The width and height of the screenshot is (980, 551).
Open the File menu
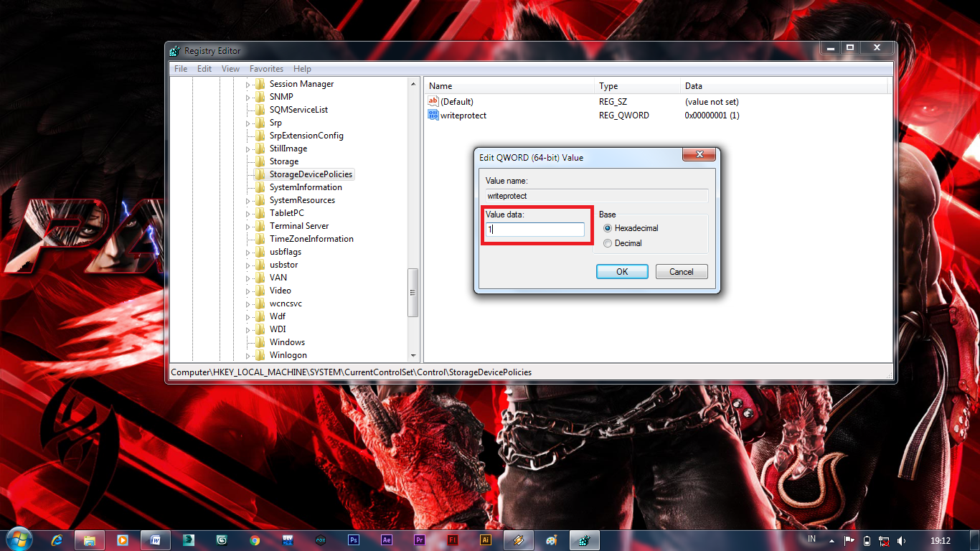181,69
